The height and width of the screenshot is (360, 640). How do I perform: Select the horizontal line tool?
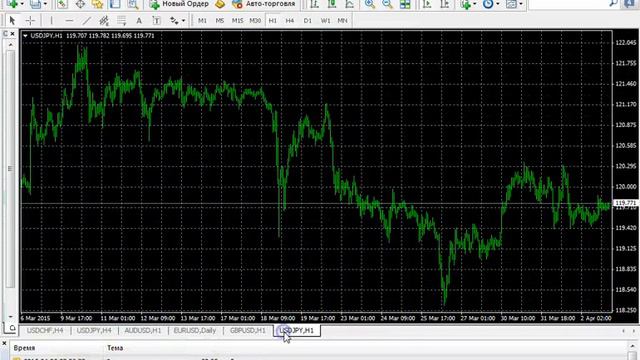click(69, 20)
